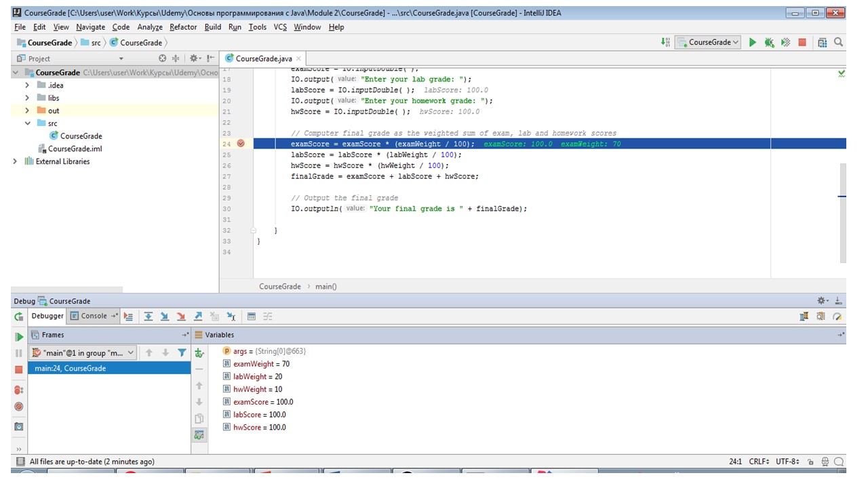Stop the program with the top toolbar red square
Screen dimensions: 868x488
(802, 42)
